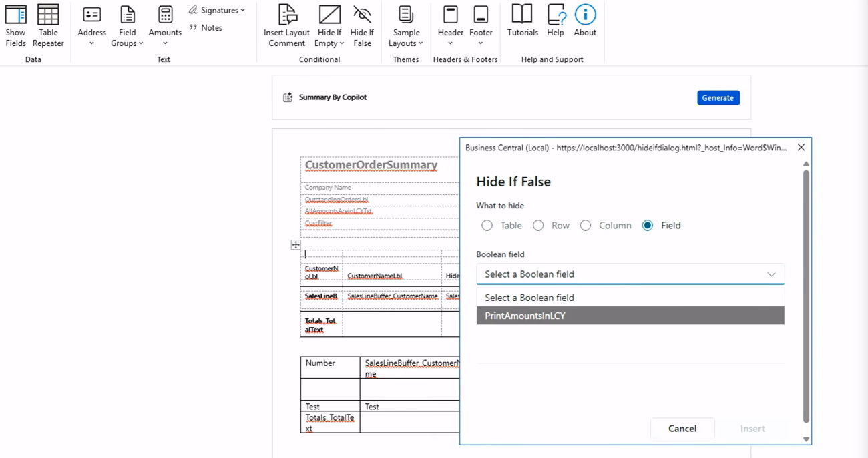The width and height of the screenshot is (868, 458).
Task: Select the Row radio option
Action: pyautogui.click(x=538, y=226)
